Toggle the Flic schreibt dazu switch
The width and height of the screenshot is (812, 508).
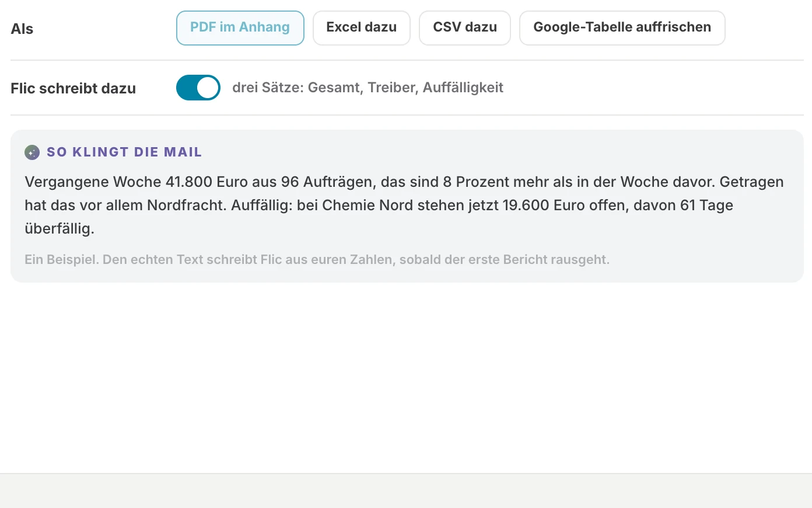click(x=198, y=88)
